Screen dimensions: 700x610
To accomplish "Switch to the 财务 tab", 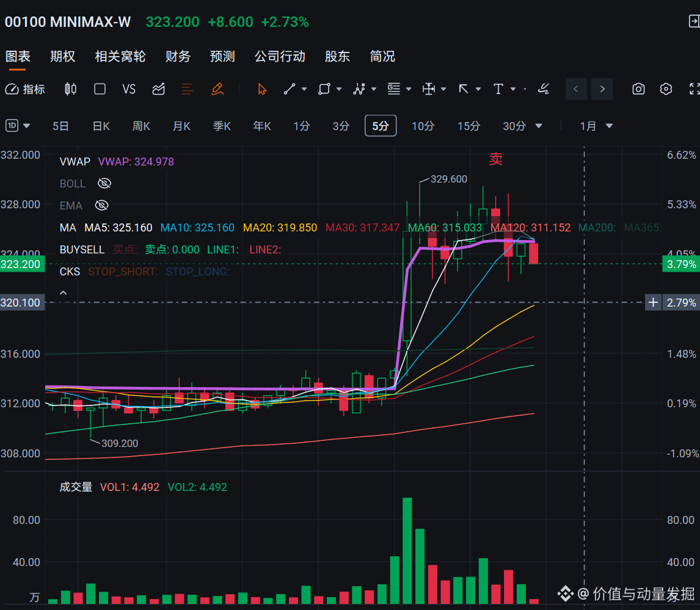I will pos(178,57).
